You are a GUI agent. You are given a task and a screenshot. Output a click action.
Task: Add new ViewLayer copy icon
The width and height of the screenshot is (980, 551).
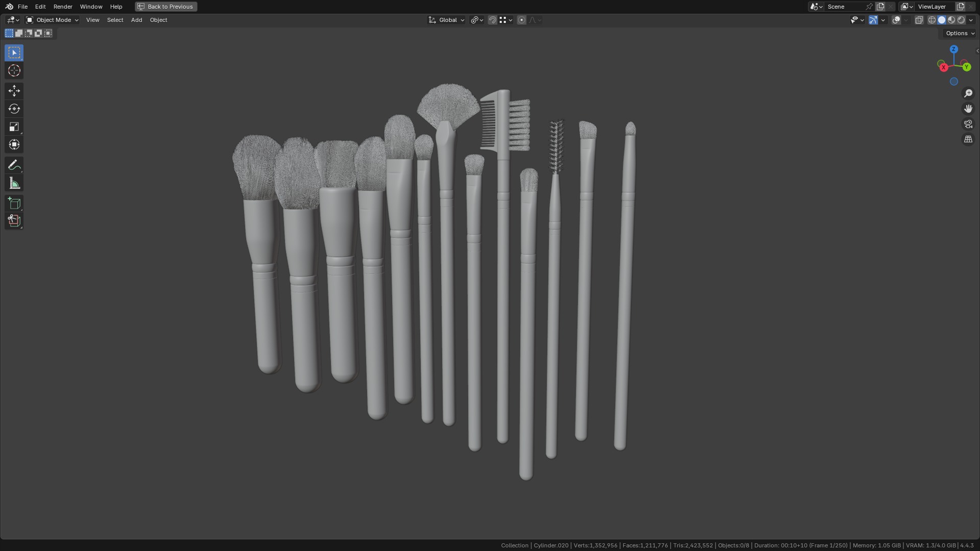pos(961,7)
